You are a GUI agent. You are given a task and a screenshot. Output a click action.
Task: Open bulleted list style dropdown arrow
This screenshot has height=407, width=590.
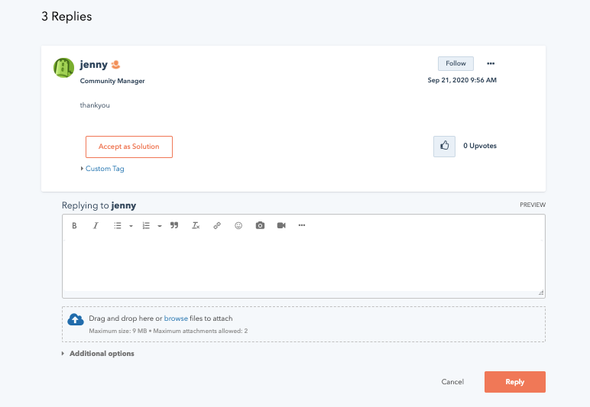point(131,226)
